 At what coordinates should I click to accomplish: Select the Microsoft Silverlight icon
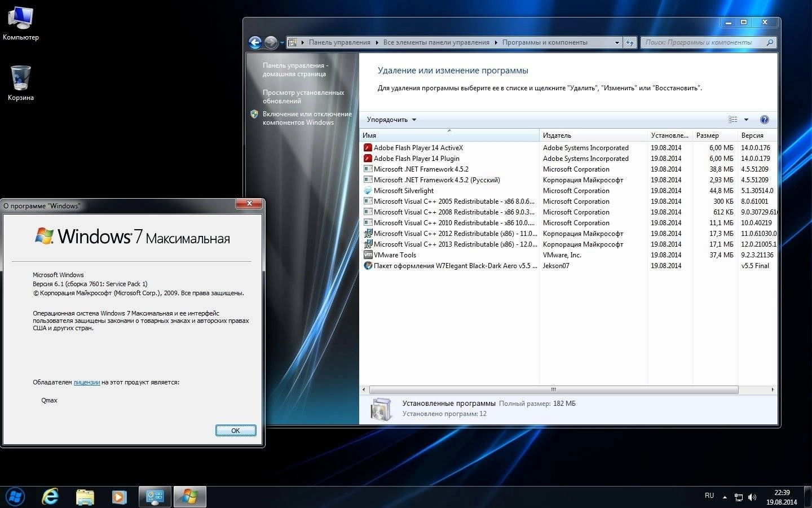click(x=368, y=191)
